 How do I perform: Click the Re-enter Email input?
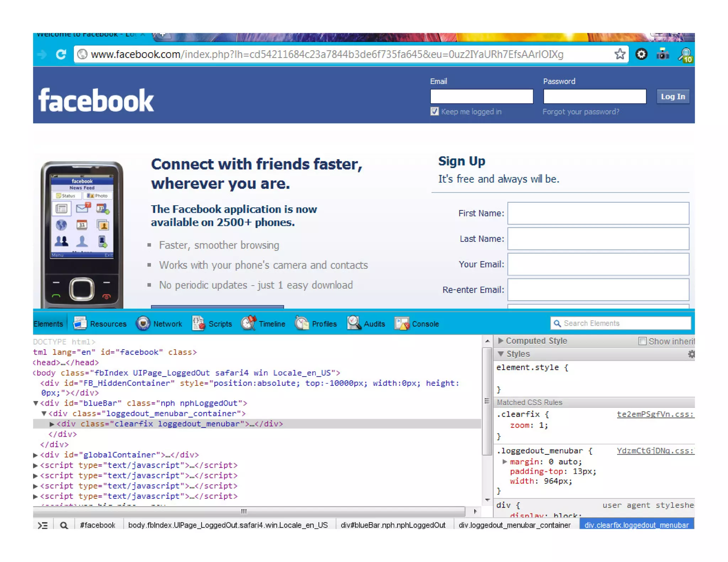(x=598, y=290)
